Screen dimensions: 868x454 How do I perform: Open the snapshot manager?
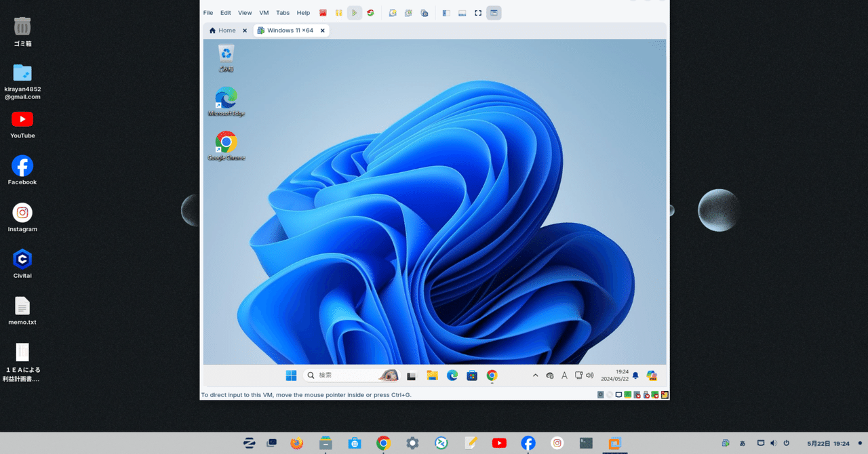[424, 12]
